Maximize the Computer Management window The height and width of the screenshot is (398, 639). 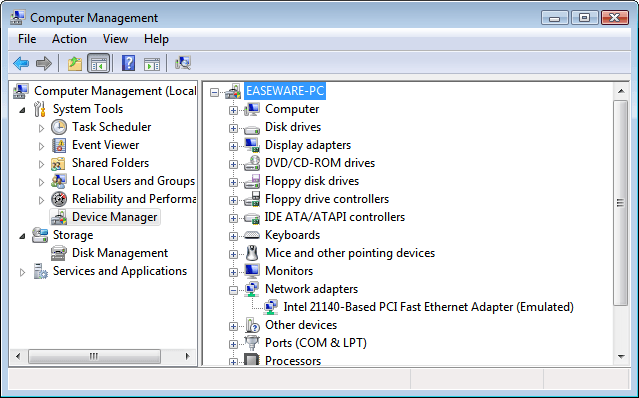point(584,18)
